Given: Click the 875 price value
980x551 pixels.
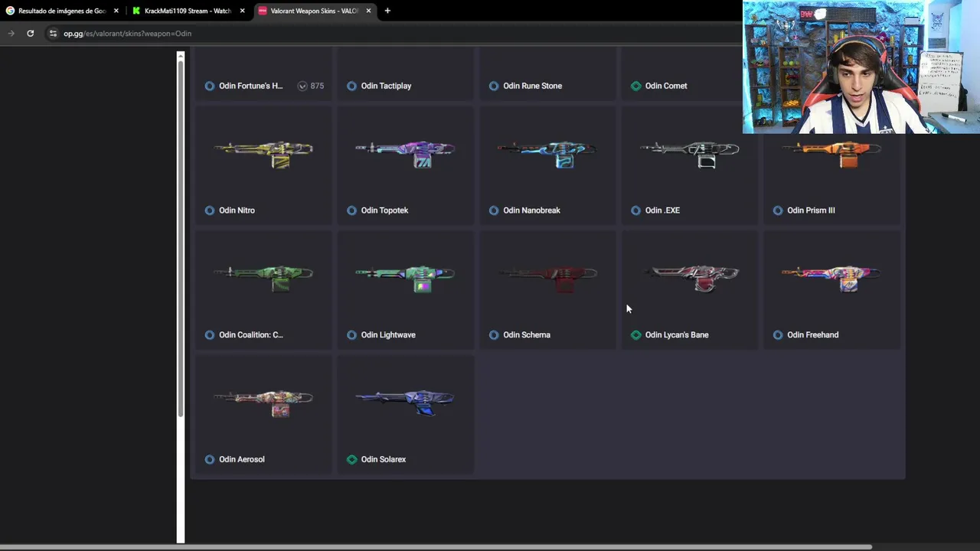Looking at the screenshot, I should point(317,86).
